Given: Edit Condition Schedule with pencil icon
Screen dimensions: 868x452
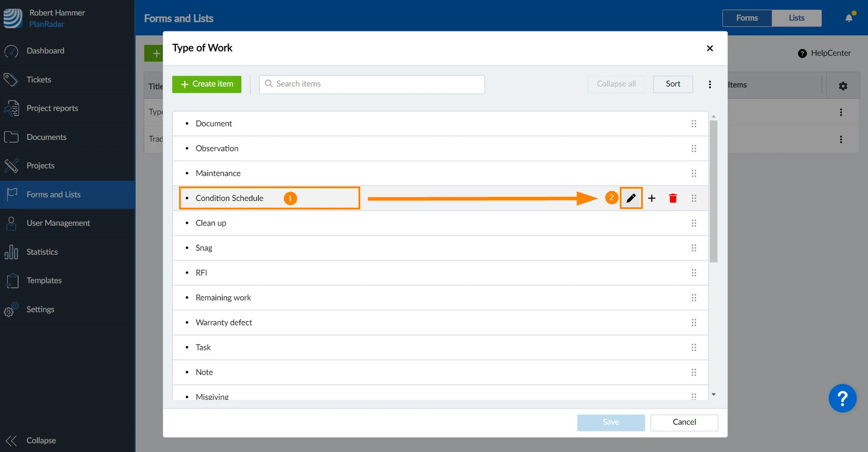Looking at the screenshot, I should coord(631,198).
